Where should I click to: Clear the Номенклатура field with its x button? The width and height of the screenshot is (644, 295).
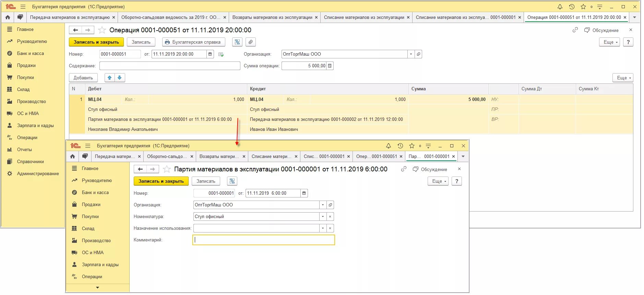tap(330, 216)
